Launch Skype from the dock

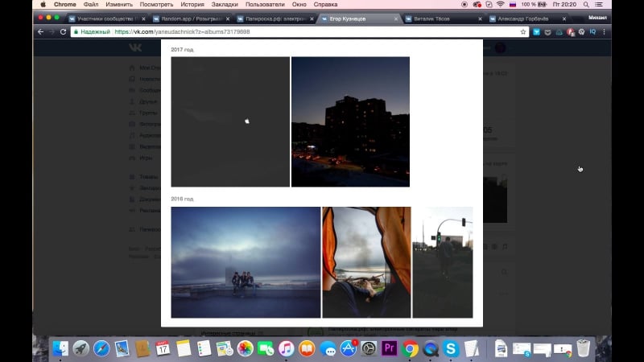452,348
